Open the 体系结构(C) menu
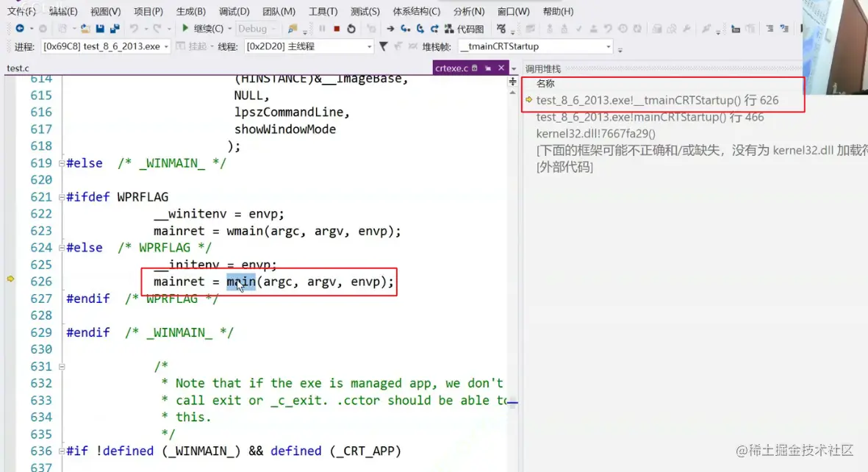 pyautogui.click(x=416, y=11)
